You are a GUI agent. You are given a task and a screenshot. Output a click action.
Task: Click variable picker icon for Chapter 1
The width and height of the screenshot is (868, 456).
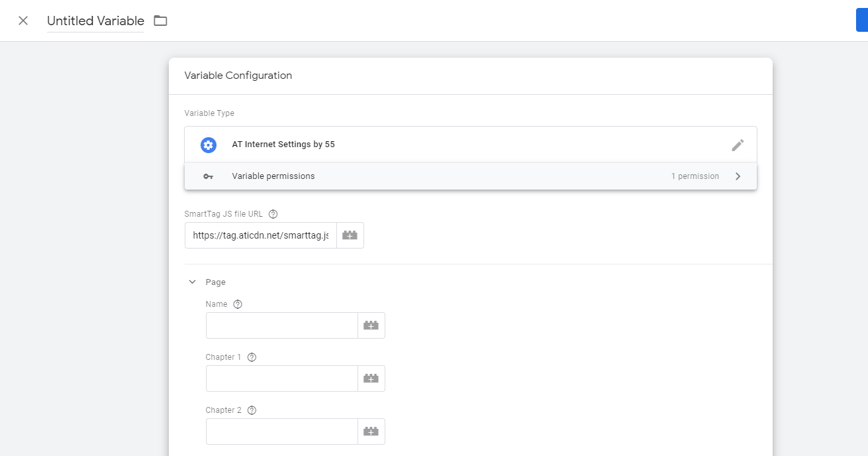tap(371, 378)
